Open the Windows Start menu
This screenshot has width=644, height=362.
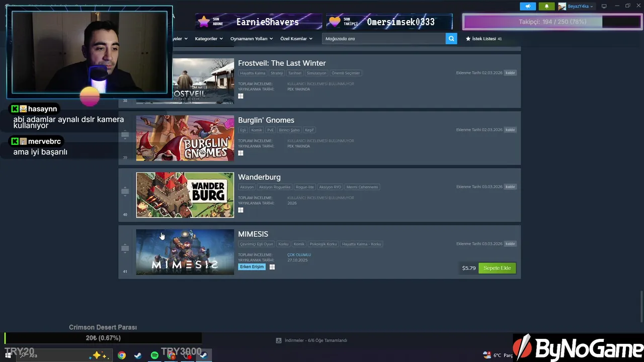8,355
